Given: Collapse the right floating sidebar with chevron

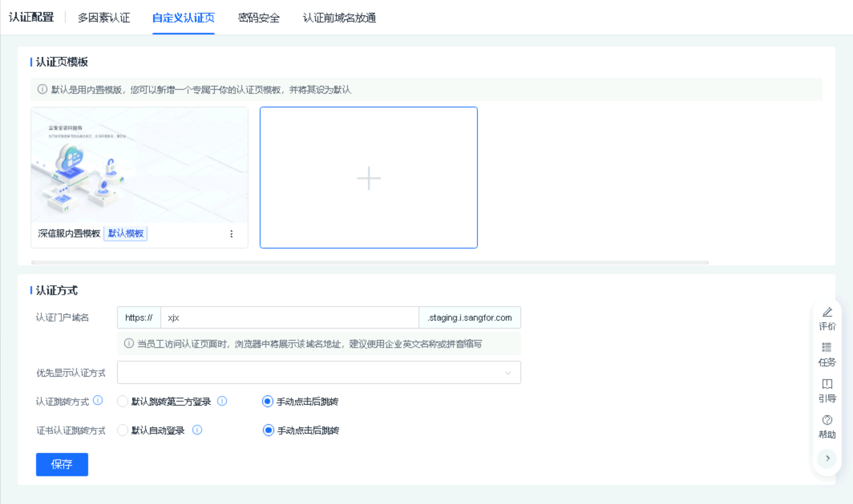Looking at the screenshot, I should (827, 459).
